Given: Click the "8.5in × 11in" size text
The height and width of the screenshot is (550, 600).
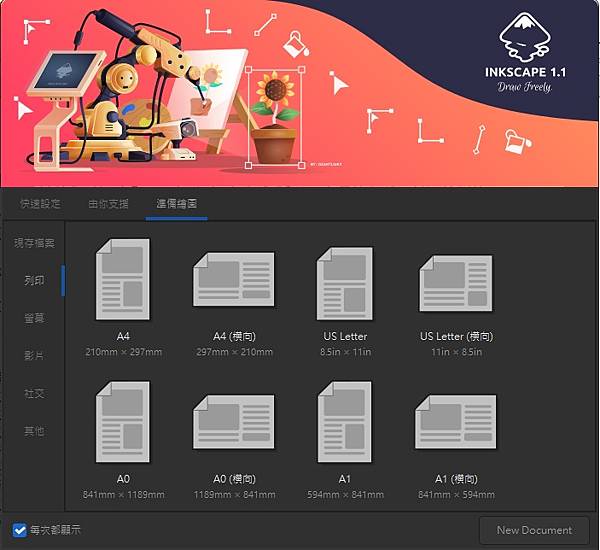Looking at the screenshot, I should pos(346,352).
